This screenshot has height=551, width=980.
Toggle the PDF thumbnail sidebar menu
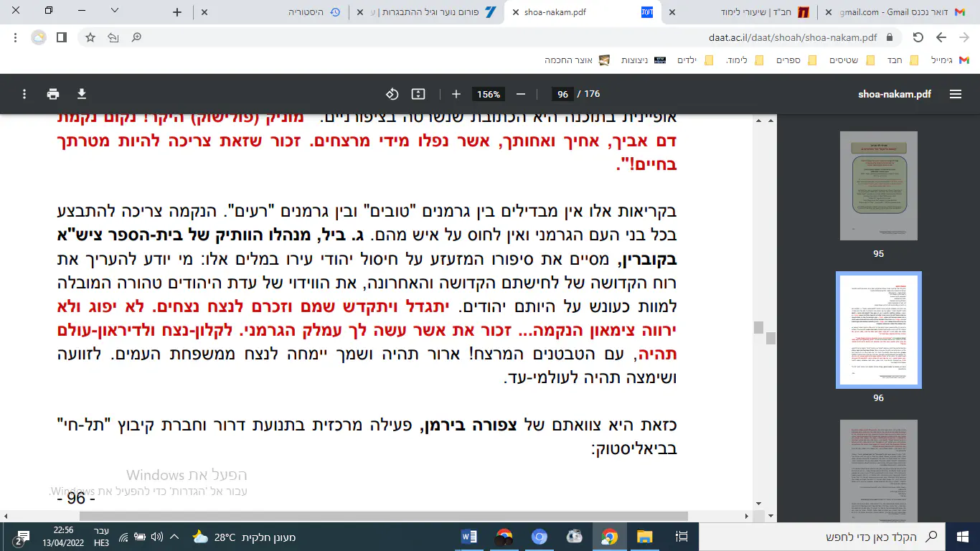pos(955,94)
